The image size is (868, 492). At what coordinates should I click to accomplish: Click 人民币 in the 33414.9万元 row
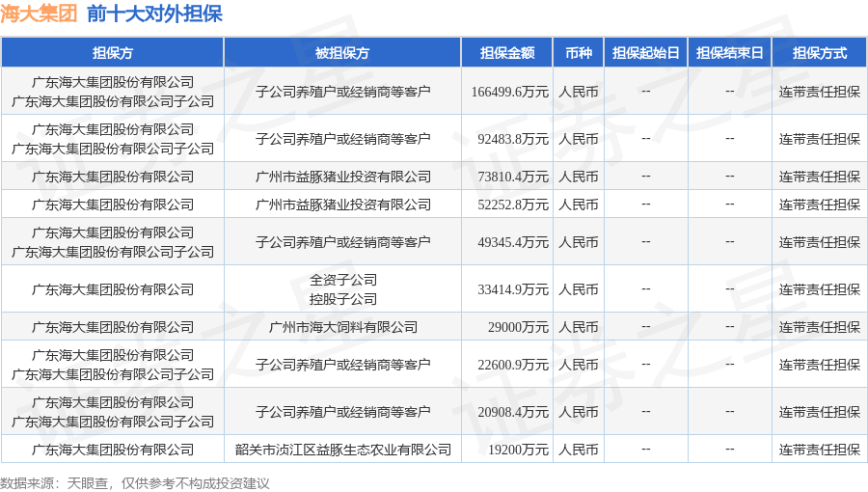[579, 289]
